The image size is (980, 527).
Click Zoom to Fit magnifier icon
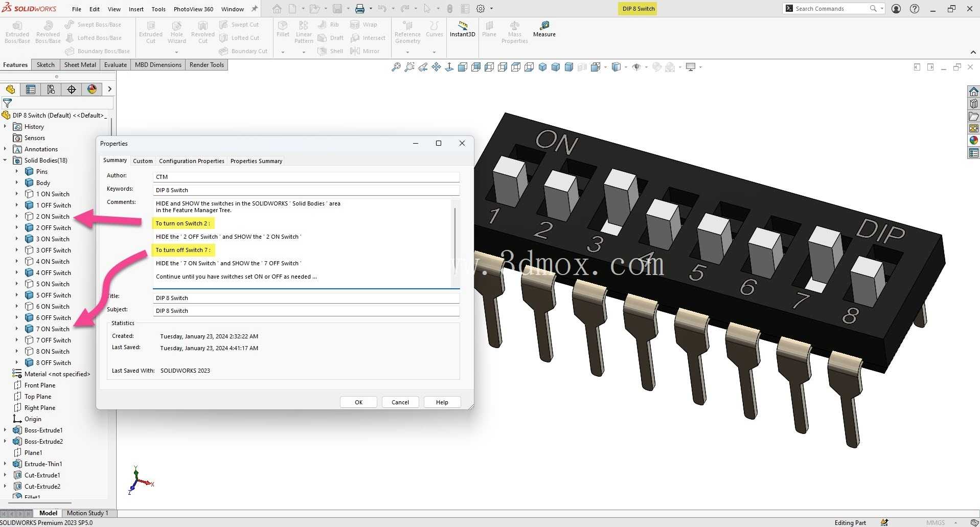tap(396, 67)
